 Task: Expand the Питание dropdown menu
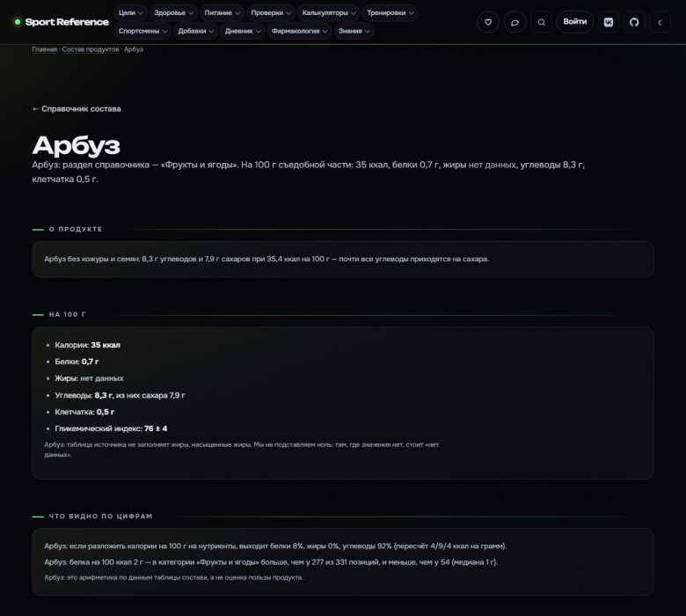223,12
